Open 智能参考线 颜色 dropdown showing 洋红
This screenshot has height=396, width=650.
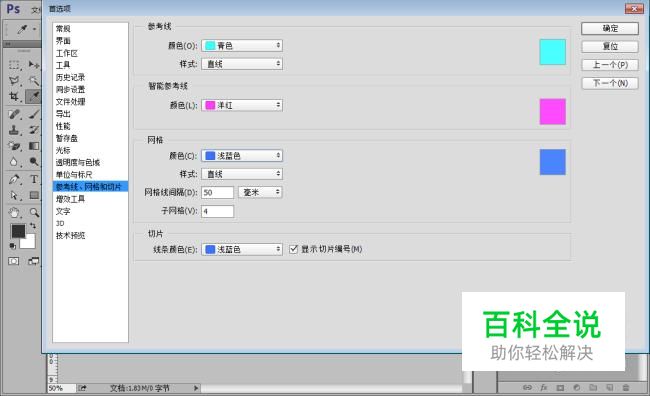tap(242, 105)
